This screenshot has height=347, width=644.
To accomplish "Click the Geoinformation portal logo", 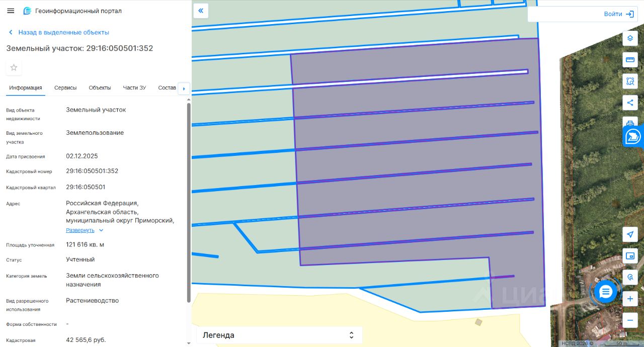I will tap(28, 11).
